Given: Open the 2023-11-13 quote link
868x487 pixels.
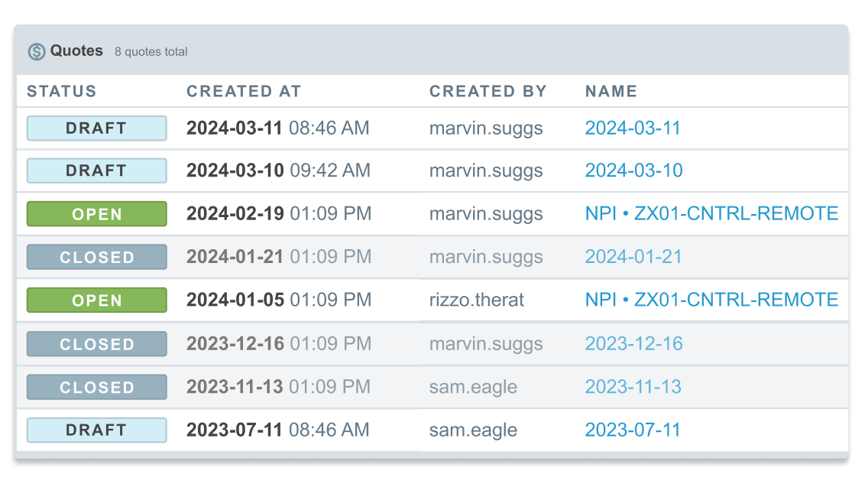Looking at the screenshot, I should (633, 387).
